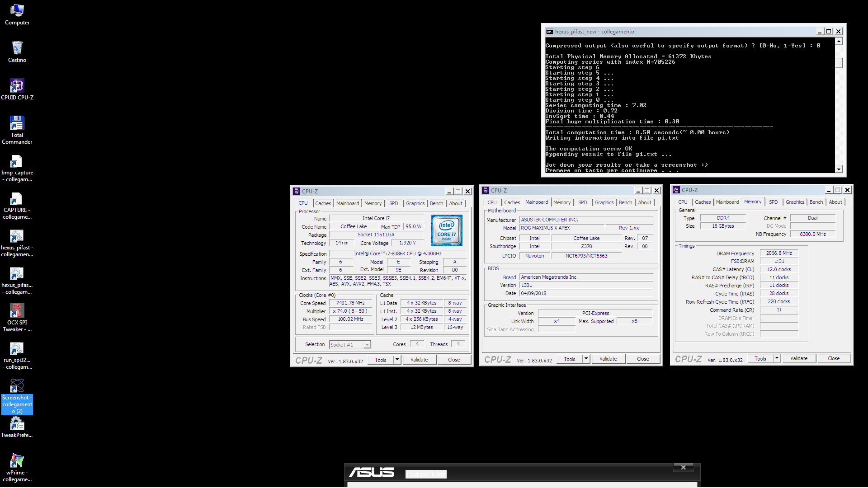Click the CAS# Latency 12.0 clocks value
This screenshot has width=868, height=488.
tap(779, 269)
